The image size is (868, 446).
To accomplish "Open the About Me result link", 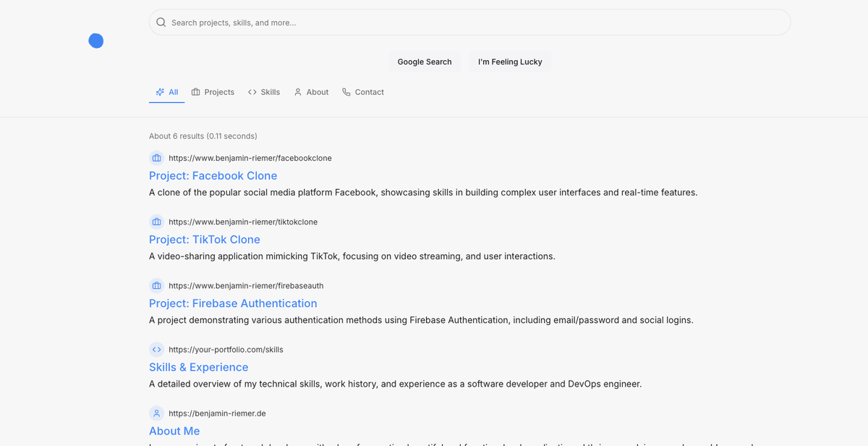I will click(x=174, y=431).
